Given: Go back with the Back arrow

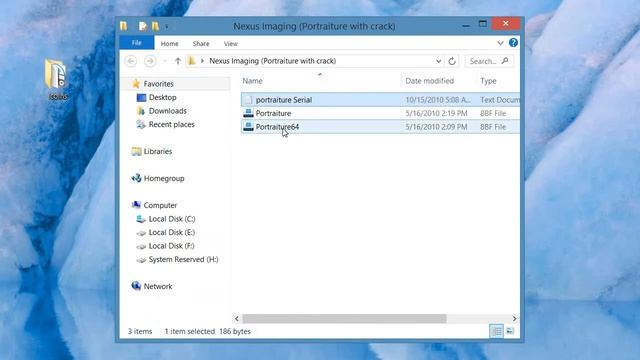Looking at the screenshot, I should [x=131, y=61].
